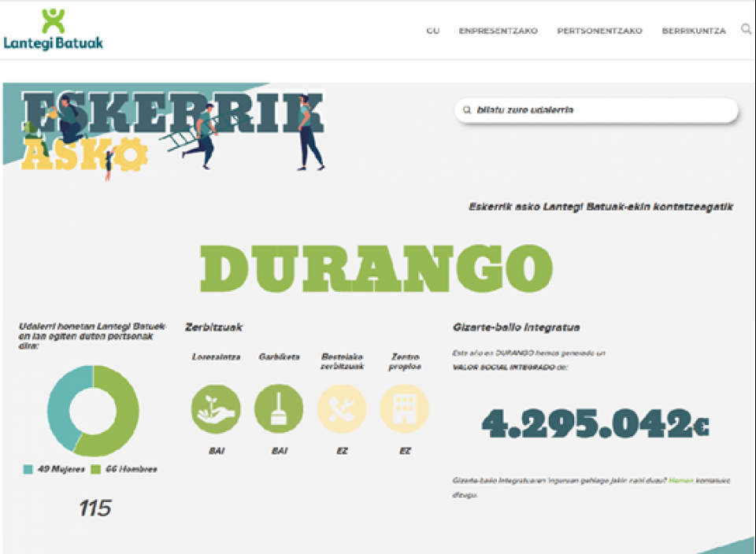Click the Lantegi Batuak logo
The height and width of the screenshot is (554, 756).
pos(53,30)
